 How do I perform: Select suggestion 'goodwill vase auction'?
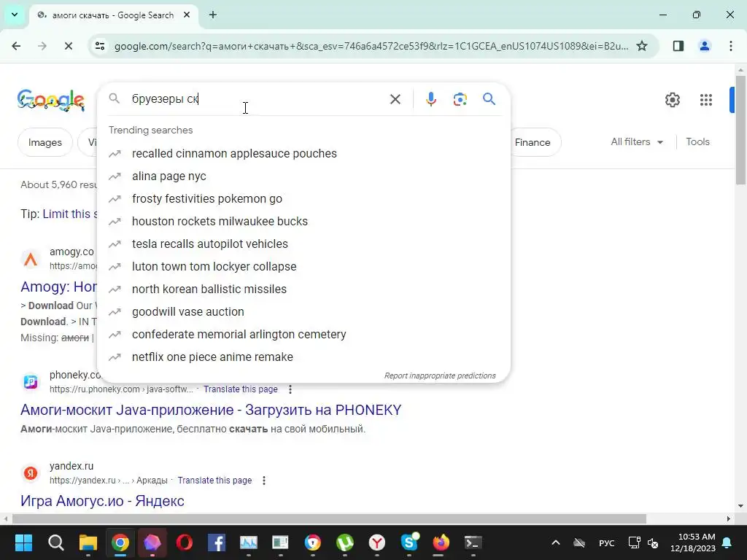point(304,312)
